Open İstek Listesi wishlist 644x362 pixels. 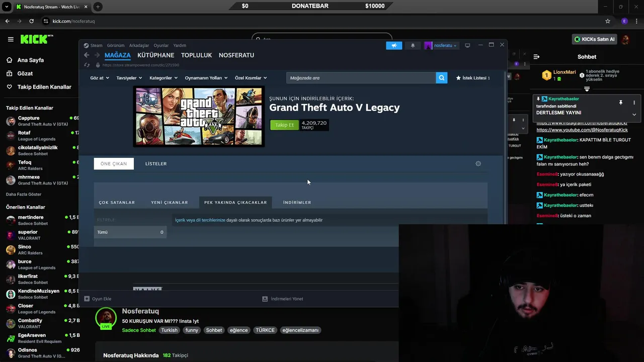click(473, 78)
